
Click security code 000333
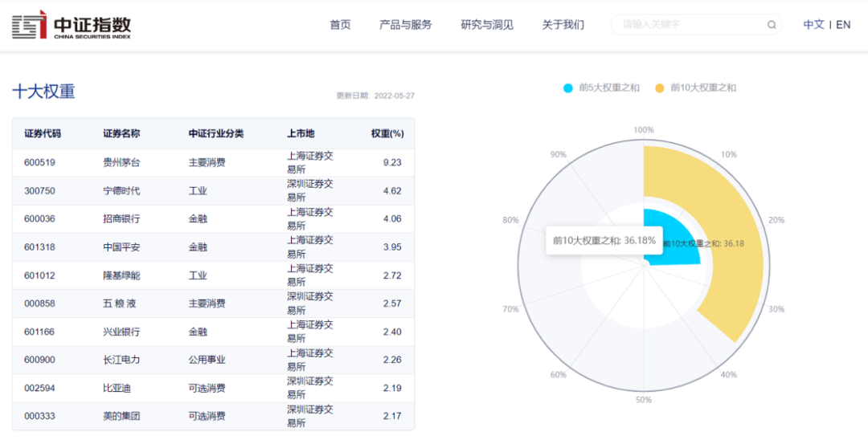[40, 417]
